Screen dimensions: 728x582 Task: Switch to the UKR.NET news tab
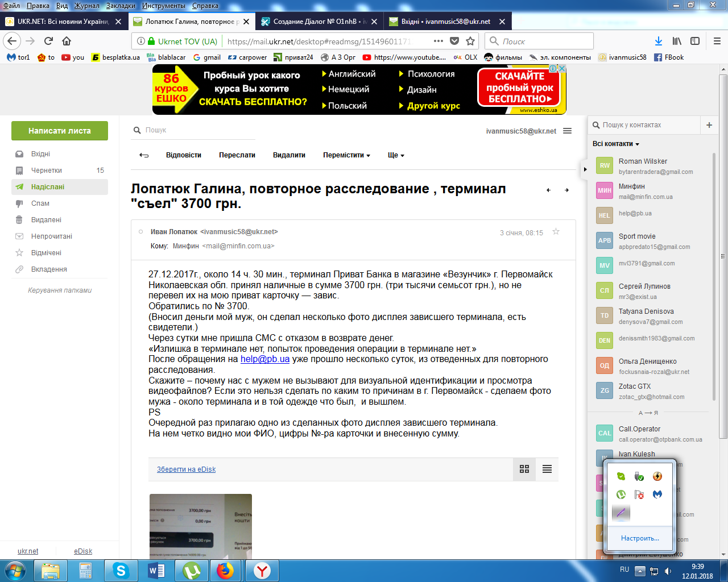(x=63, y=22)
